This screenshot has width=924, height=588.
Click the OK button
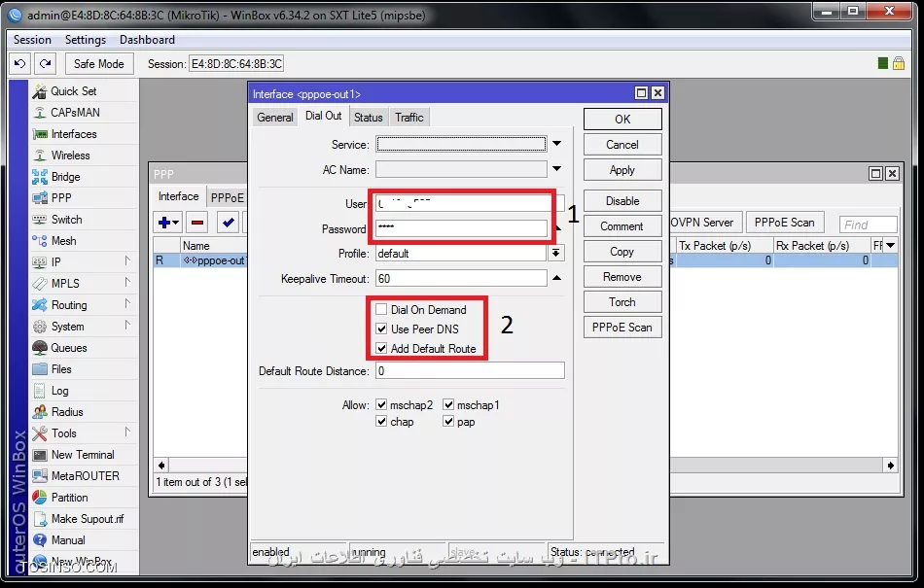click(622, 119)
